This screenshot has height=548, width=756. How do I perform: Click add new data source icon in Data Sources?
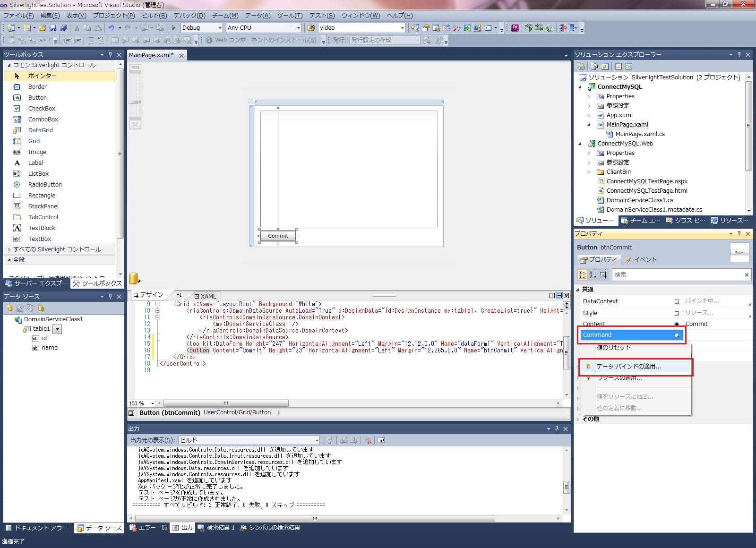pos(9,308)
